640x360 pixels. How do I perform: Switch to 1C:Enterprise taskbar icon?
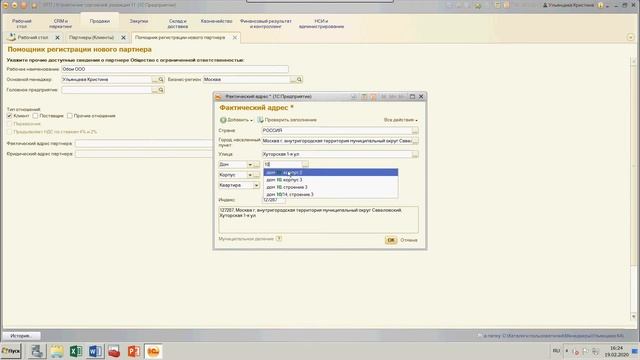(153, 351)
